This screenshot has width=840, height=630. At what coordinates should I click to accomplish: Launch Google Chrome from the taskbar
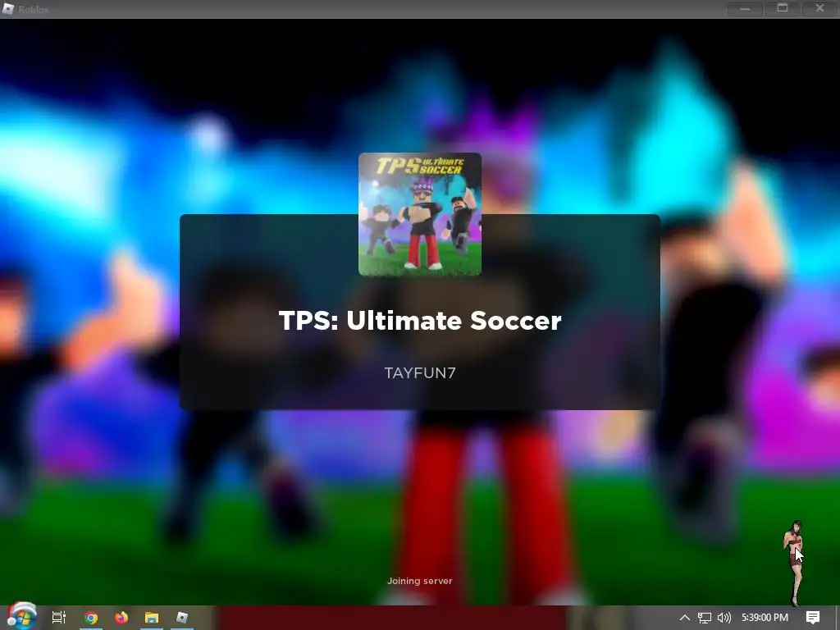pyautogui.click(x=91, y=618)
